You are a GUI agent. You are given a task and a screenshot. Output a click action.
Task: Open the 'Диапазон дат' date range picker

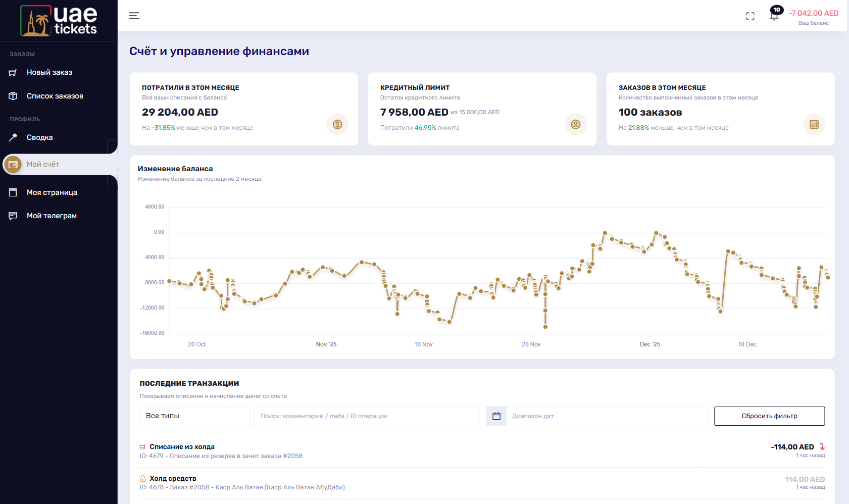[606, 416]
